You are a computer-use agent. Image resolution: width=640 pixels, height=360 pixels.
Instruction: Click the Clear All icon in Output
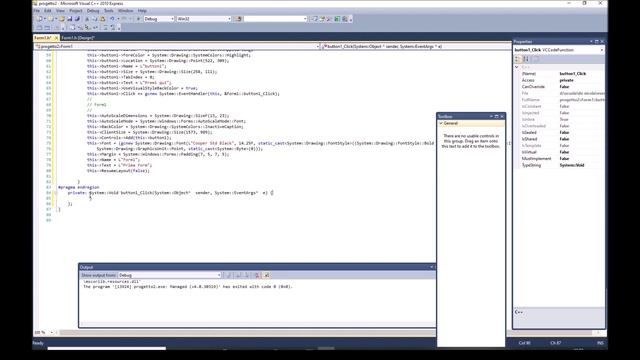click(257, 276)
